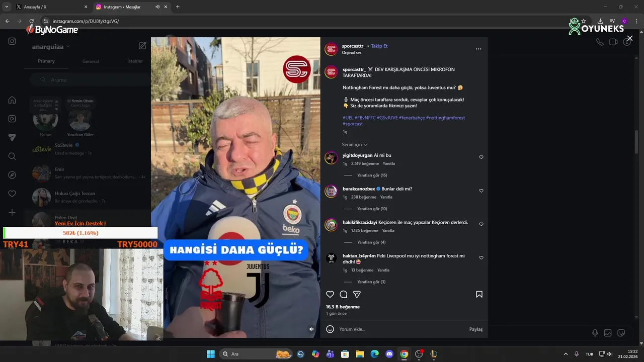Viewport: 644px width, 362px height.
Task: Attach image in message composer
Action: 608,333
